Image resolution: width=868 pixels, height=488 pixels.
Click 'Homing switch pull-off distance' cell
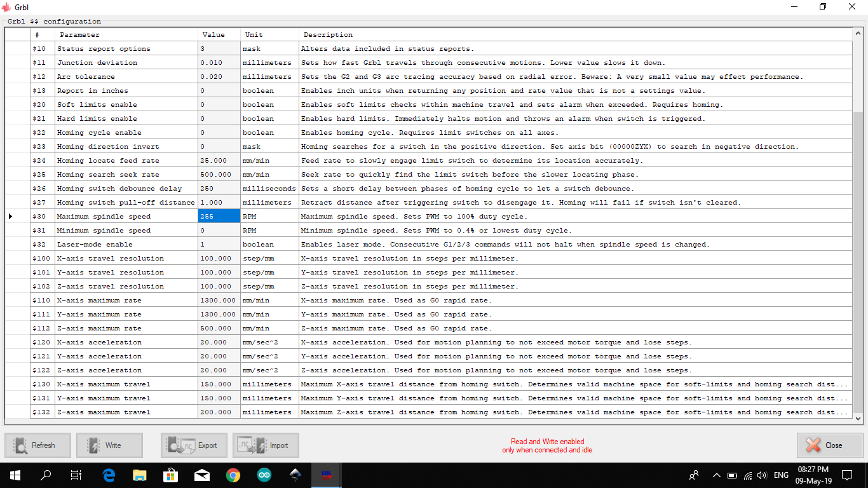coord(126,203)
